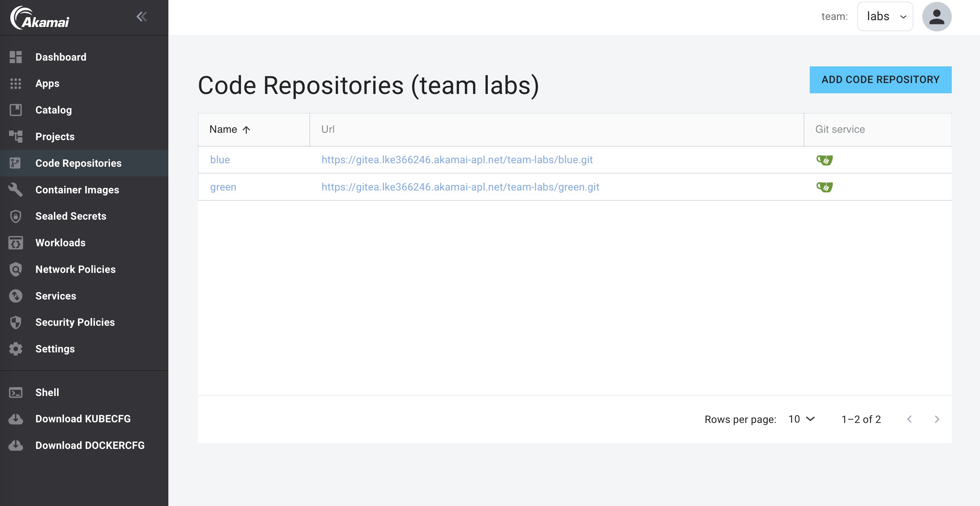Click the Sealed Secrets shield icon
This screenshot has width=980, height=506.
[x=16, y=216]
